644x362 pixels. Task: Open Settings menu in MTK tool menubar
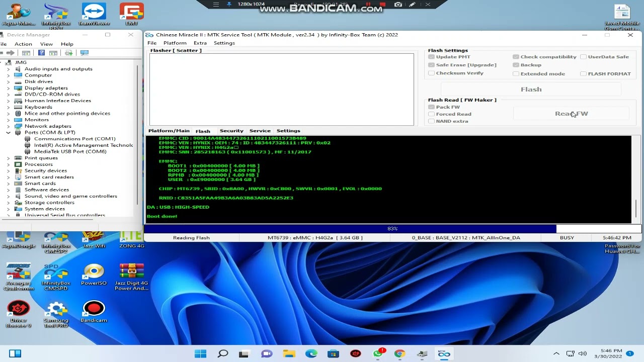(224, 43)
